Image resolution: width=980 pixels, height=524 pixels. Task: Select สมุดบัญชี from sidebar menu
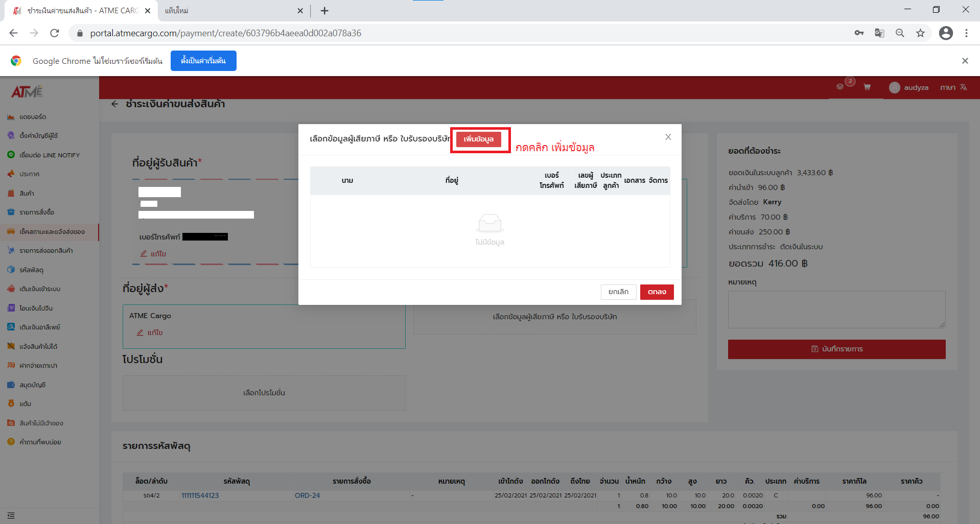click(x=33, y=385)
